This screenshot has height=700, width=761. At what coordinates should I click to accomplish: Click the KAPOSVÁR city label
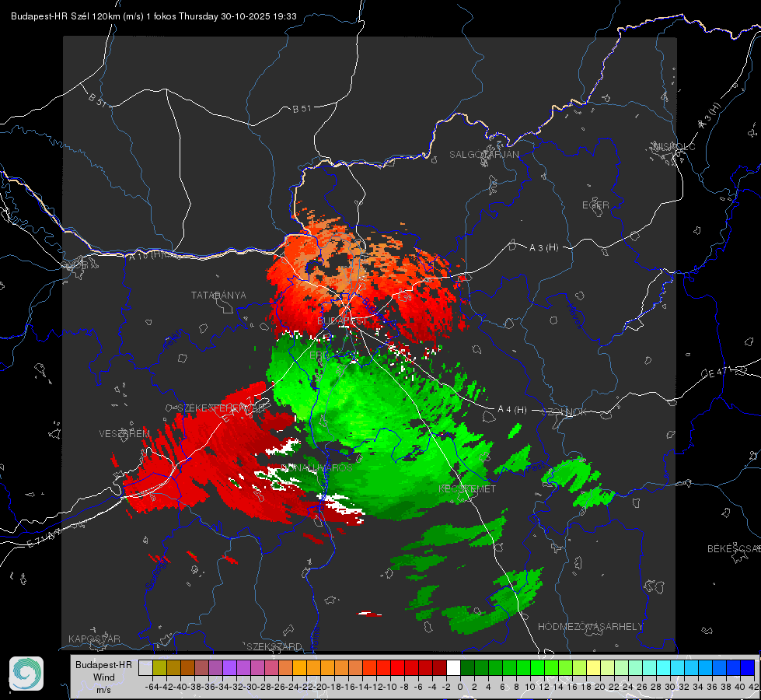(94, 639)
